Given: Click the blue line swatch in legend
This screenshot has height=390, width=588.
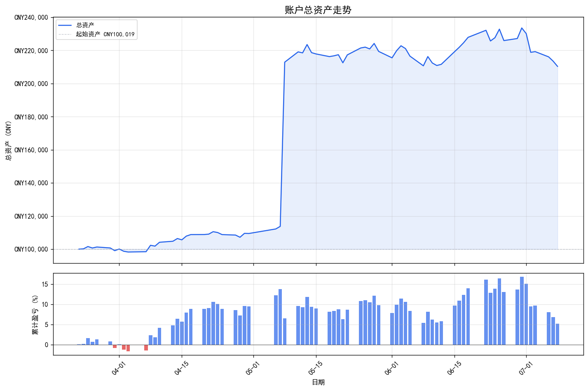Looking at the screenshot, I should coord(65,26).
